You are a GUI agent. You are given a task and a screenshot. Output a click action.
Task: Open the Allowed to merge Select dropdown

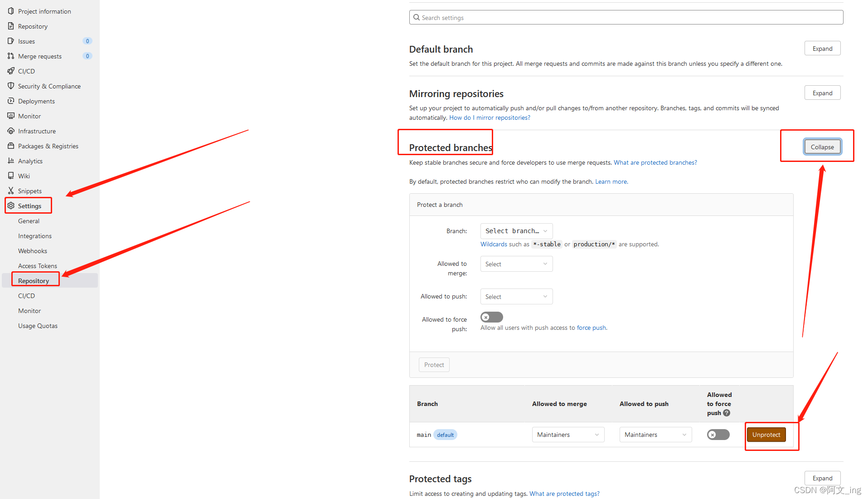[516, 264]
